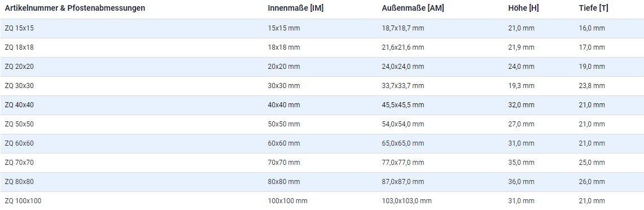Image resolution: width=644 pixels, height=210 pixels.
Task: Click the '70x70 mm' inner dimension cell
Action: 284,163
